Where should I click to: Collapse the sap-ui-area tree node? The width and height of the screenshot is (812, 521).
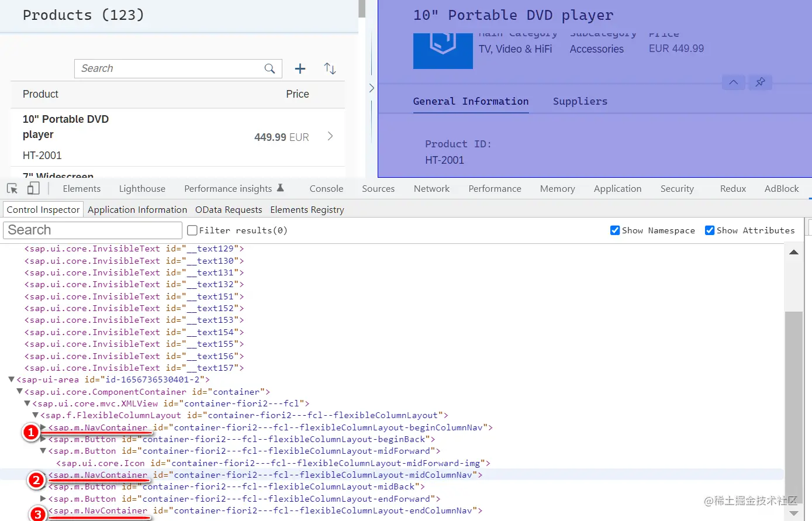point(11,379)
